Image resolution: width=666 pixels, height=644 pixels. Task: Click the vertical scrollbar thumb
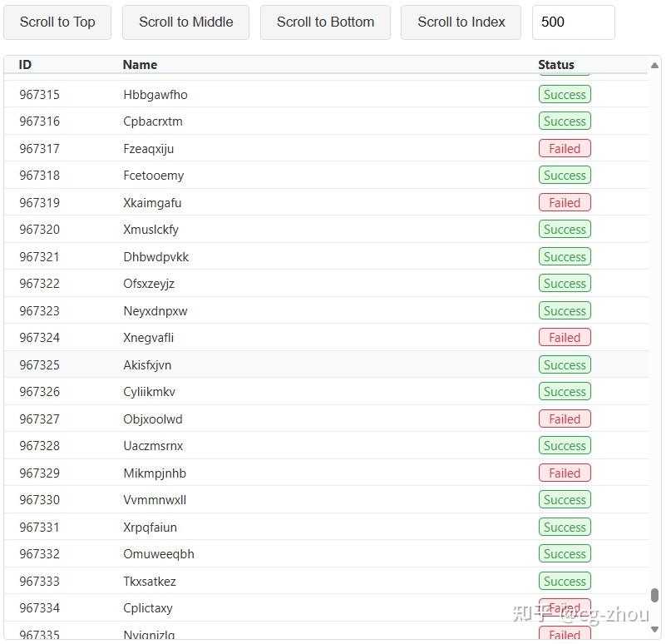(655, 596)
